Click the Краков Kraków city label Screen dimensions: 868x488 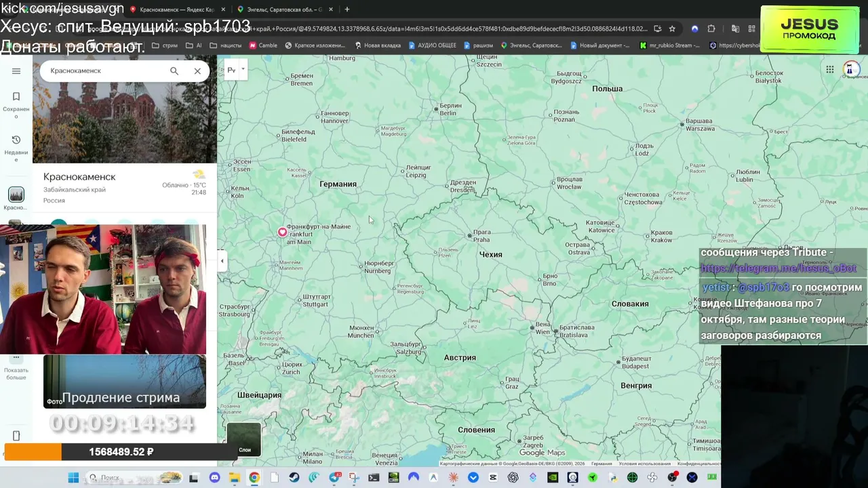(x=661, y=236)
